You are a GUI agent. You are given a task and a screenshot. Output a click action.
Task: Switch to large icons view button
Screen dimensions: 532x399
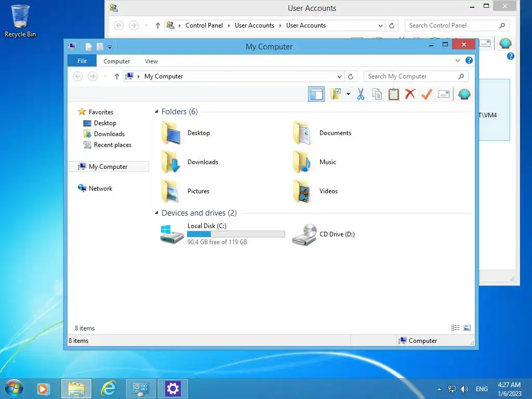pos(467,328)
